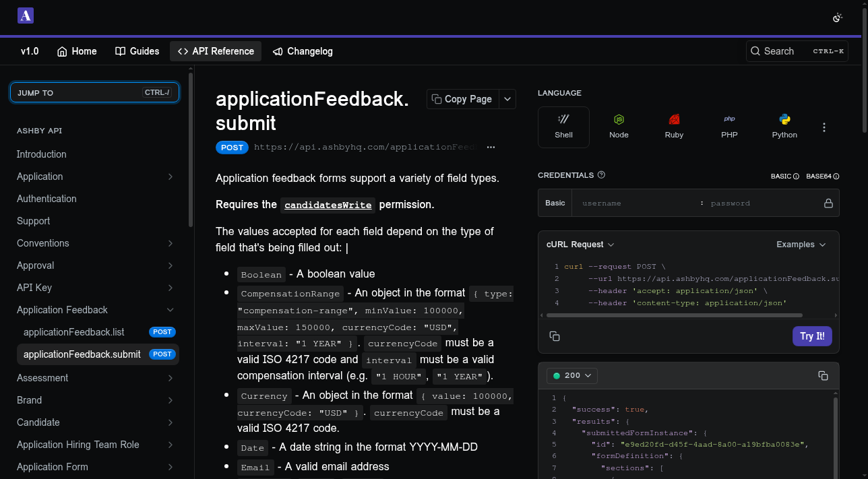Open the Search box

(797, 51)
